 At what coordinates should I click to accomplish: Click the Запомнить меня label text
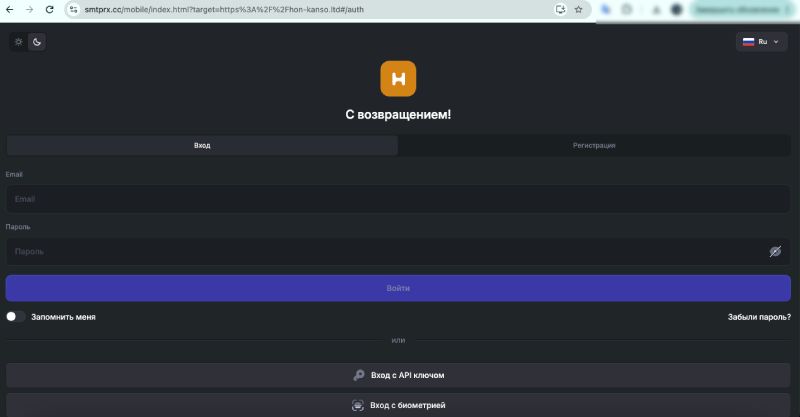coord(63,317)
